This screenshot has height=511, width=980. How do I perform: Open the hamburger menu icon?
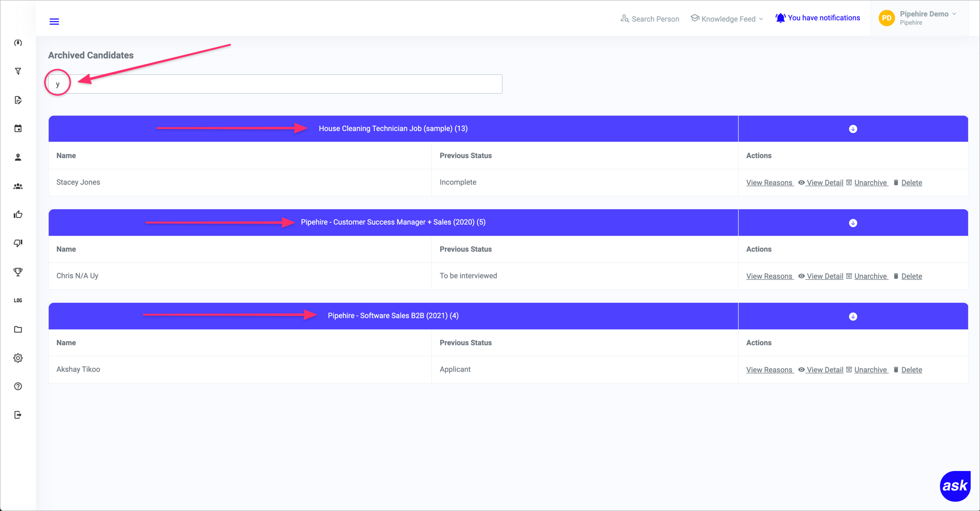click(54, 21)
